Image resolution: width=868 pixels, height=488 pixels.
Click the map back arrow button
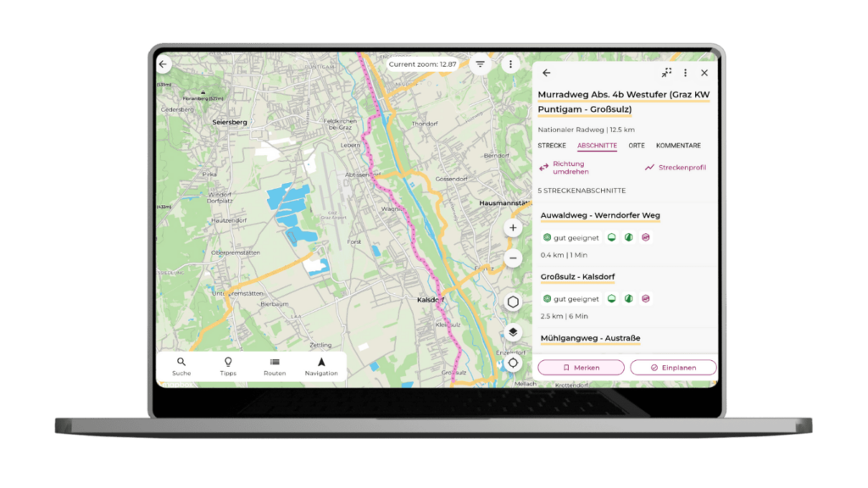click(164, 64)
